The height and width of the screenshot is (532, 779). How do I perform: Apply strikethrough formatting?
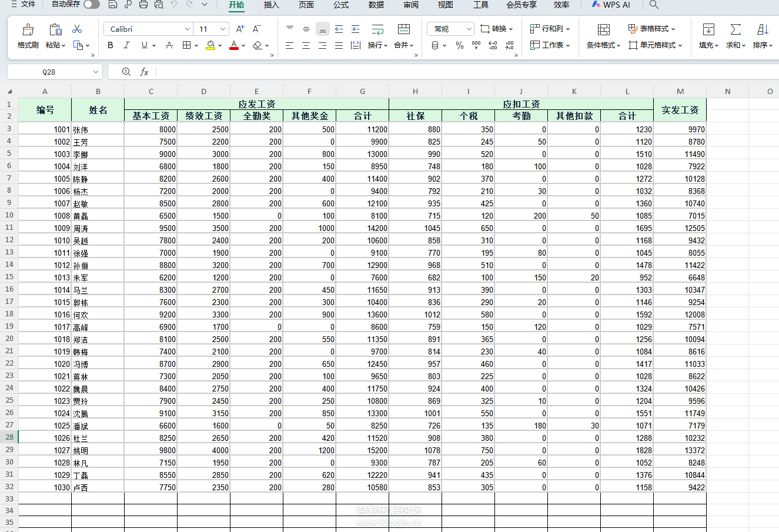pos(169,45)
